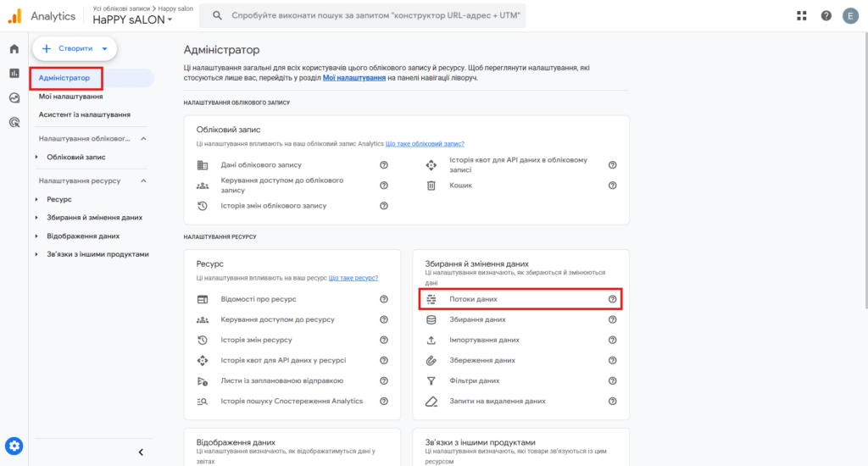Image resolution: width=868 pixels, height=466 pixels.
Task: Collapse the Налаштування ресурсу section
Action: [143, 180]
